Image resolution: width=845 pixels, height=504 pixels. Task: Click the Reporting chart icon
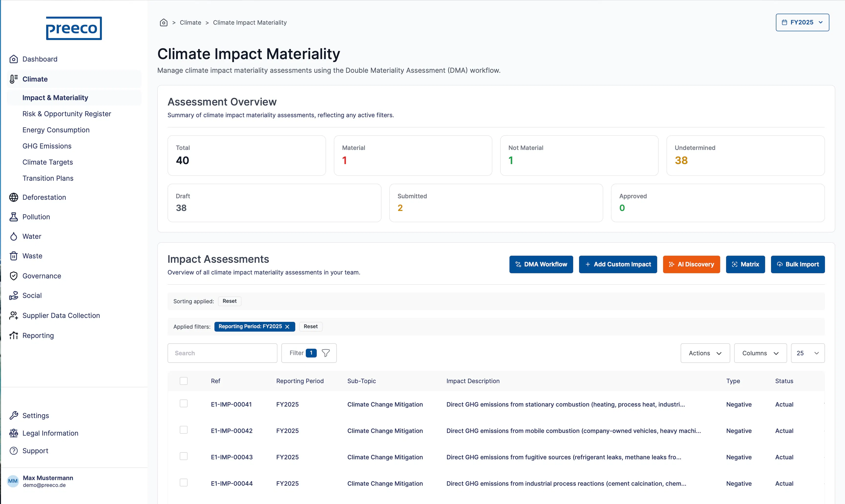point(14,336)
